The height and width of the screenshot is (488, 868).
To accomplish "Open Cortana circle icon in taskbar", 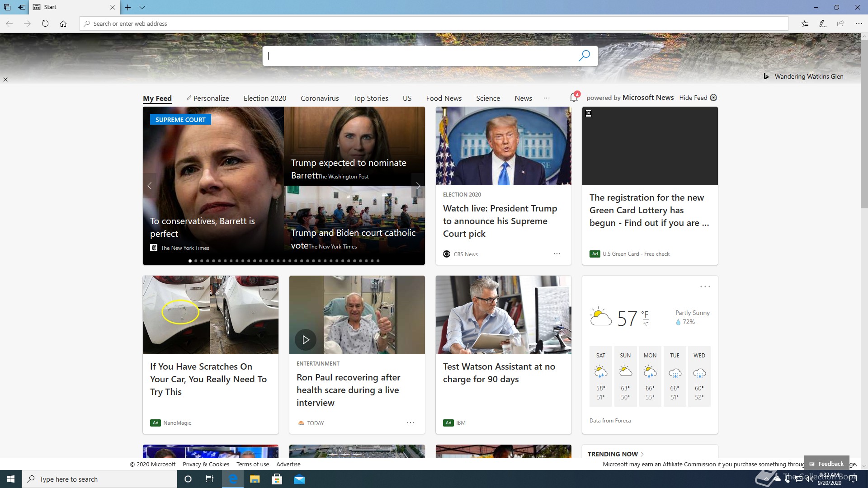I will (x=188, y=479).
